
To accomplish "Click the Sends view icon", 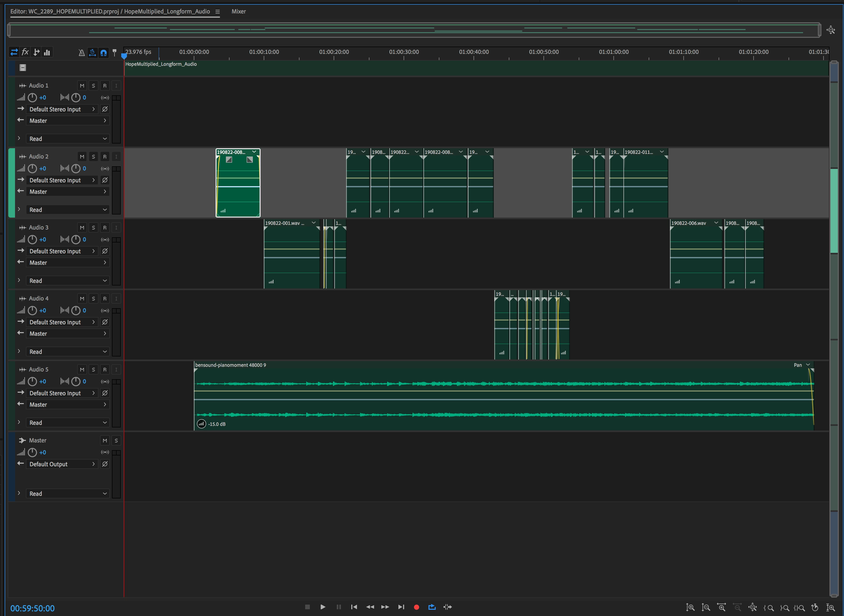I will (36, 52).
